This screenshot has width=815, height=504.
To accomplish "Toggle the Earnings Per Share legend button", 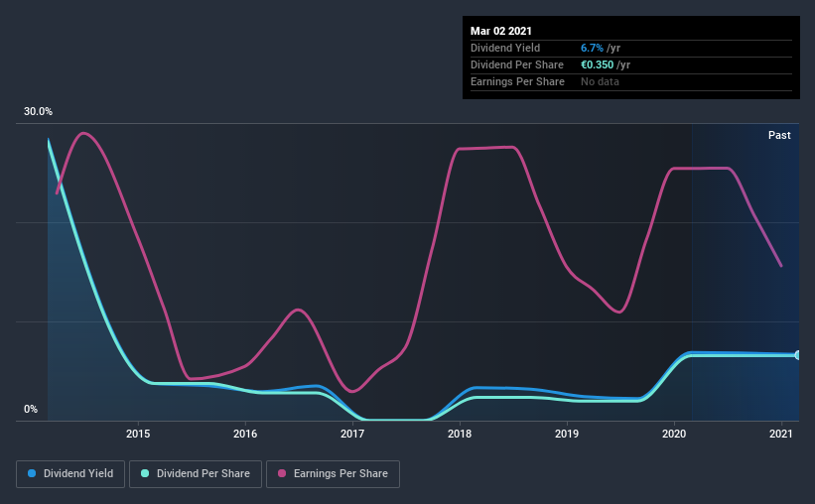I will tap(334, 474).
